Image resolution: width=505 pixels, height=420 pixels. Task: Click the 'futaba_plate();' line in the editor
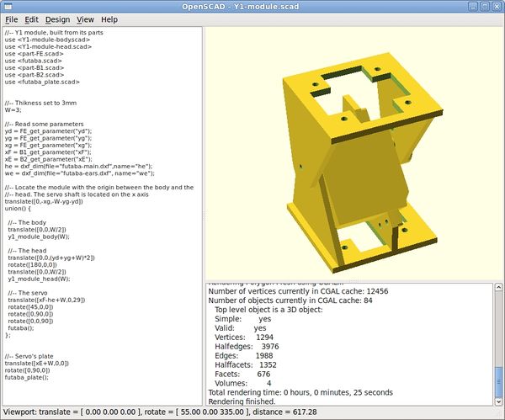pyautogui.click(x=27, y=377)
